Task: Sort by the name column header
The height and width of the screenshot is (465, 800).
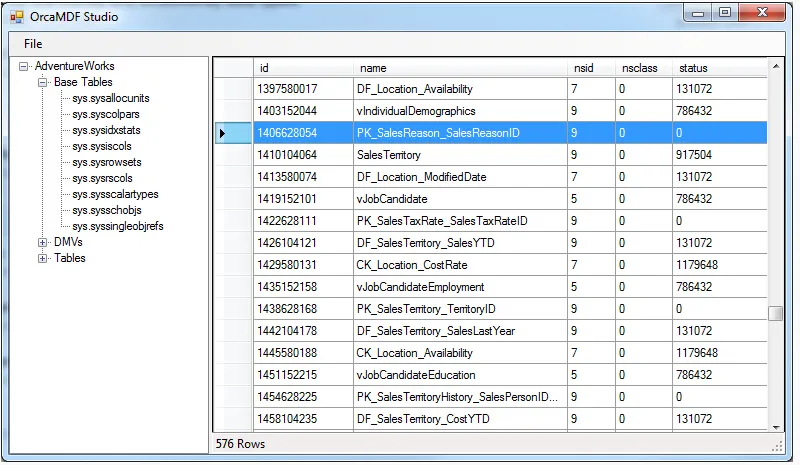Action: (460, 68)
